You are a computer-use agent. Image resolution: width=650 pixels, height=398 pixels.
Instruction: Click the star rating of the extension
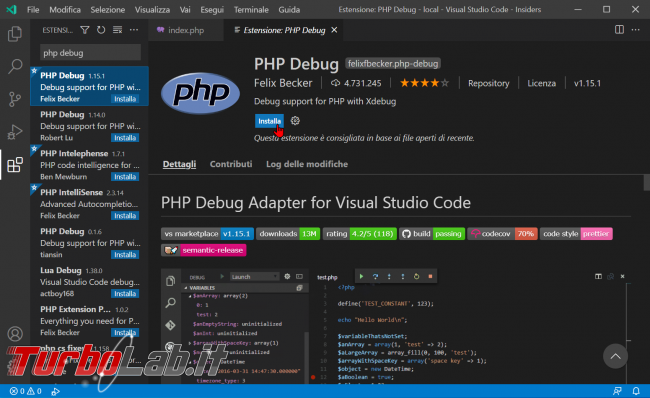tap(424, 83)
